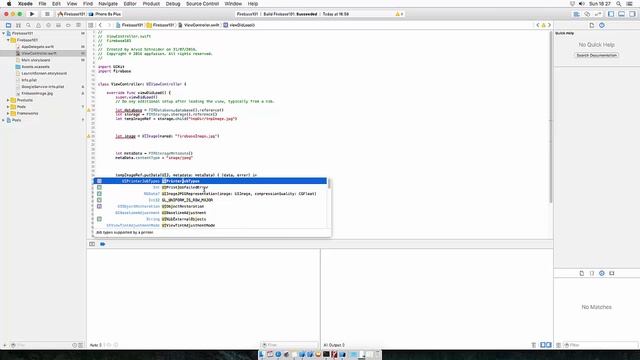Open the Breakpoint navigator
This screenshot has width=640, height=360.
pos(68,25)
